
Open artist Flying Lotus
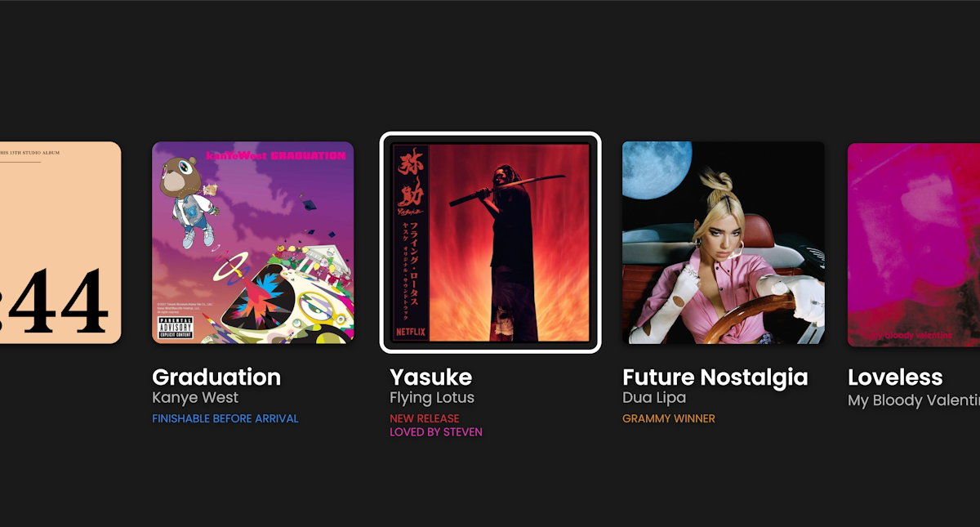click(x=432, y=398)
